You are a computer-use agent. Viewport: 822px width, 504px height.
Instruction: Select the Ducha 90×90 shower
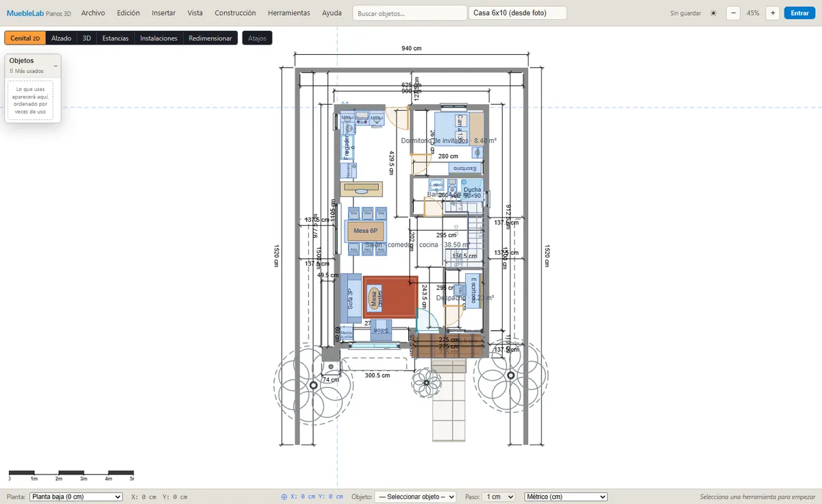click(472, 191)
